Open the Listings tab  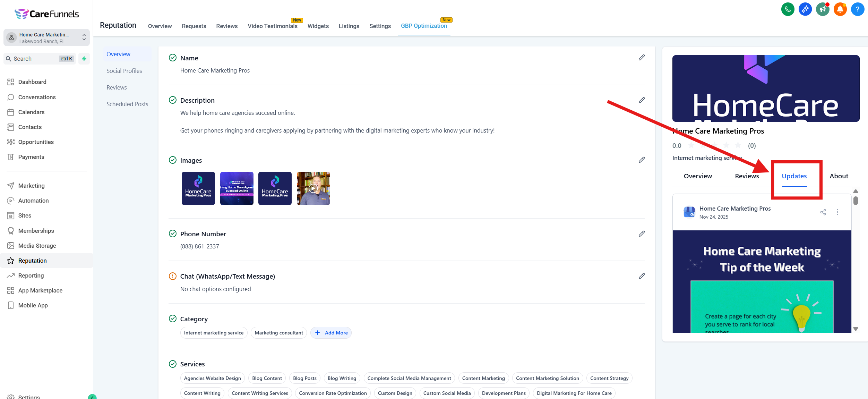pyautogui.click(x=349, y=26)
